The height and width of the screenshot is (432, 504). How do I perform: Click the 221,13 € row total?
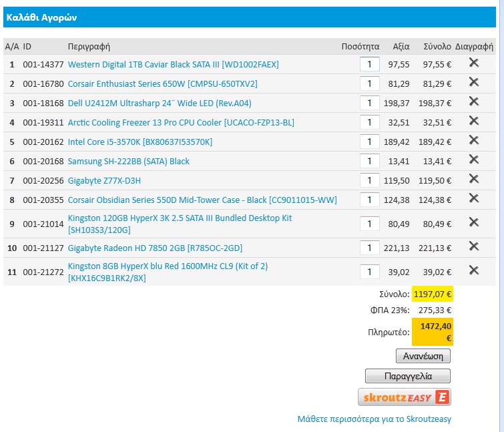click(435, 248)
